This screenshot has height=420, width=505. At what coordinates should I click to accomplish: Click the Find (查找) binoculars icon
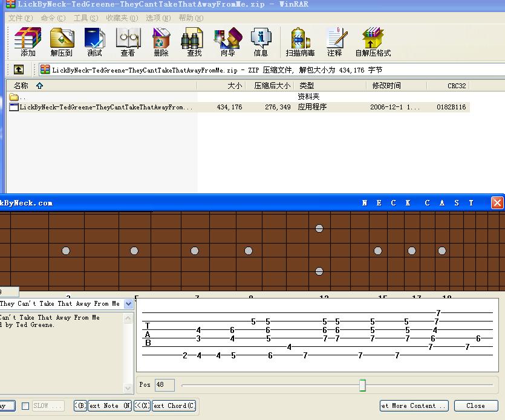194,42
